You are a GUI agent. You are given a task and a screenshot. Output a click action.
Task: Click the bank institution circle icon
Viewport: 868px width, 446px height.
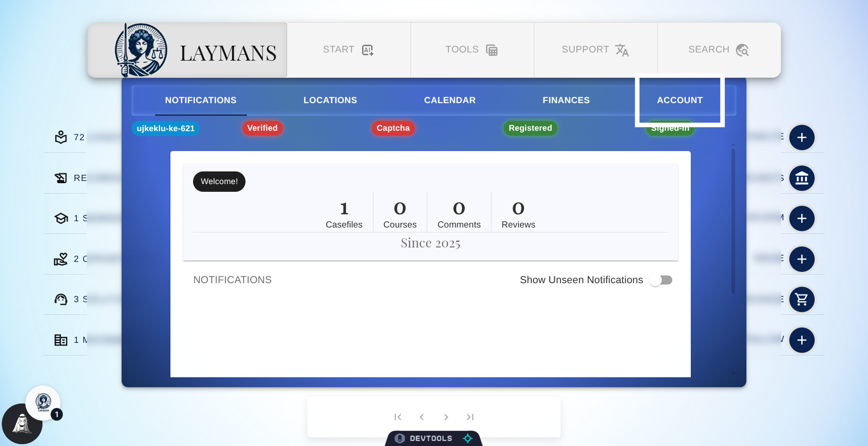pyautogui.click(x=802, y=178)
